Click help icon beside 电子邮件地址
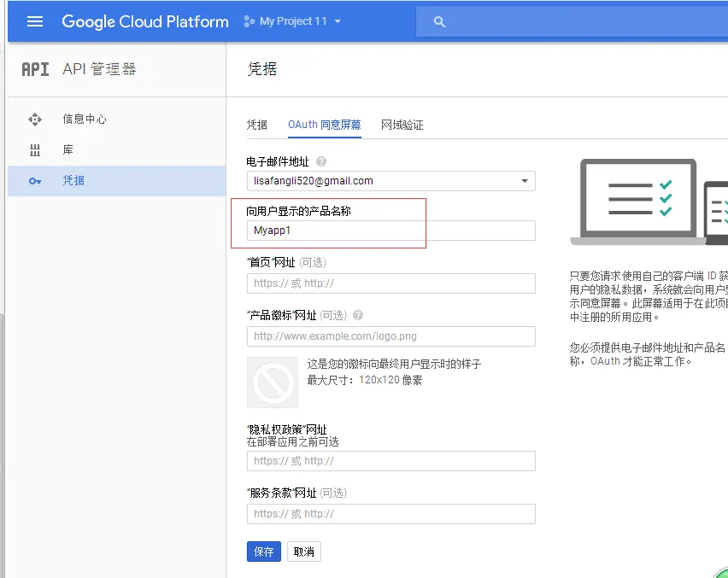728x578 pixels. click(x=320, y=161)
